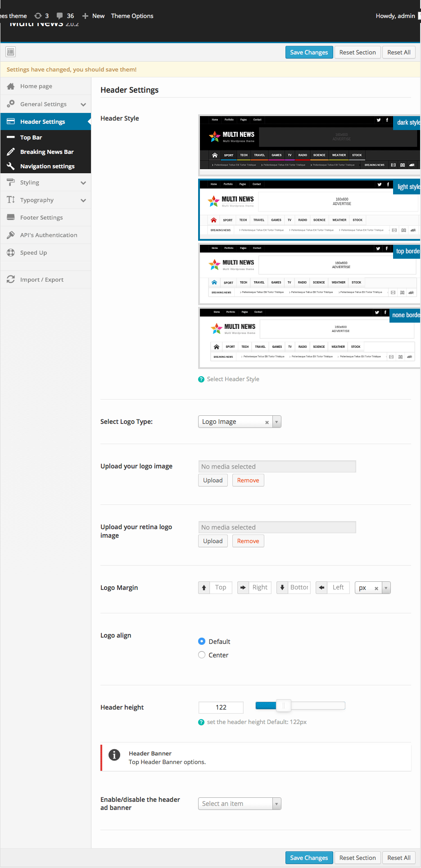Click the updates refresh icon in admin bar
This screenshot has height=868, width=421.
(38, 16)
